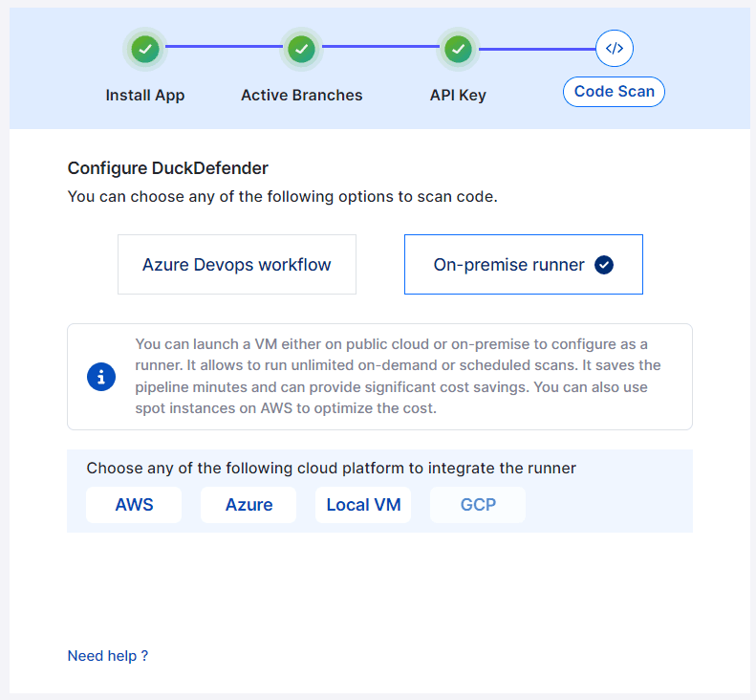
Task: Select Local VM for the runner
Action: pyautogui.click(x=363, y=505)
